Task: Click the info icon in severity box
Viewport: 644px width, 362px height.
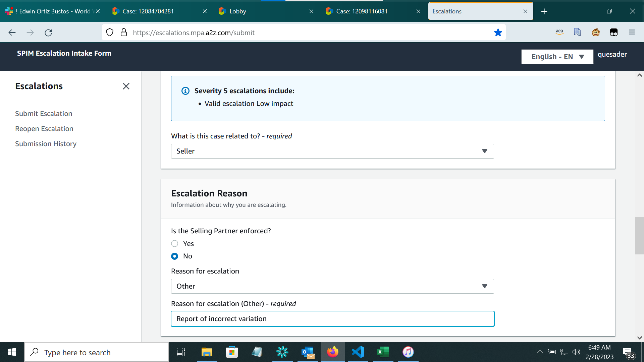Action: pos(185,91)
